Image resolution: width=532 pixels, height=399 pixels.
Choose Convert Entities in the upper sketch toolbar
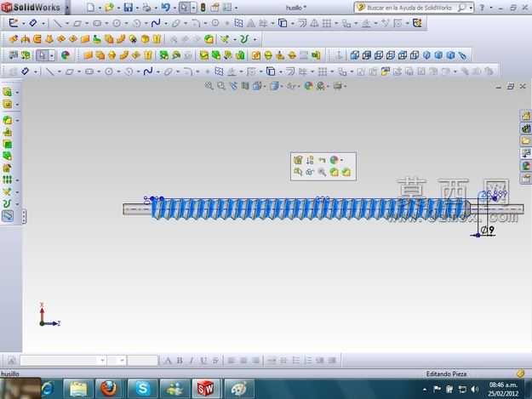[283, 23]
